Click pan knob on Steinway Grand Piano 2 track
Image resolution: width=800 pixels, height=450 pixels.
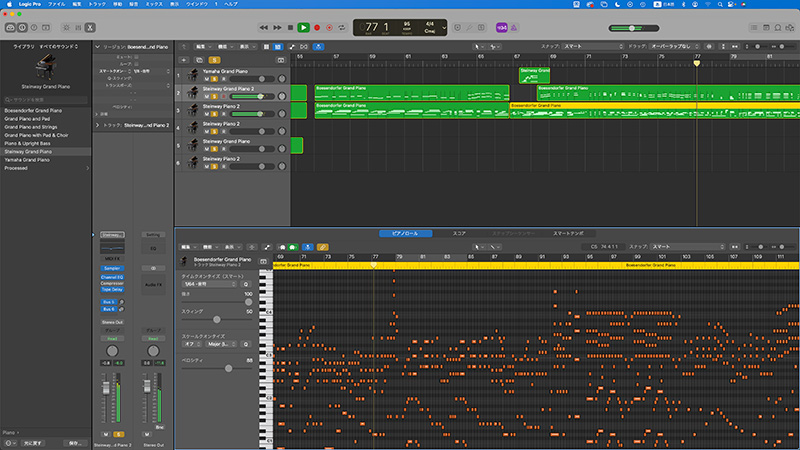[x=282, y=96]
